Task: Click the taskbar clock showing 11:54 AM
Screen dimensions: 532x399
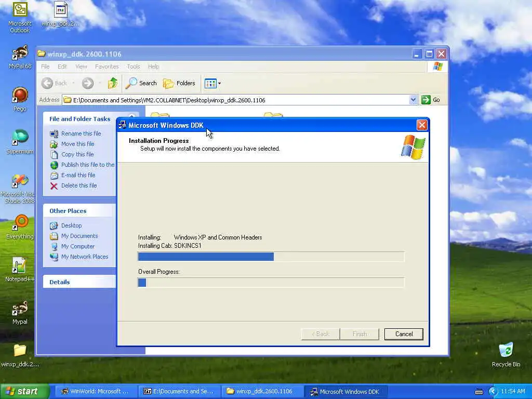Action: point(513,392)
